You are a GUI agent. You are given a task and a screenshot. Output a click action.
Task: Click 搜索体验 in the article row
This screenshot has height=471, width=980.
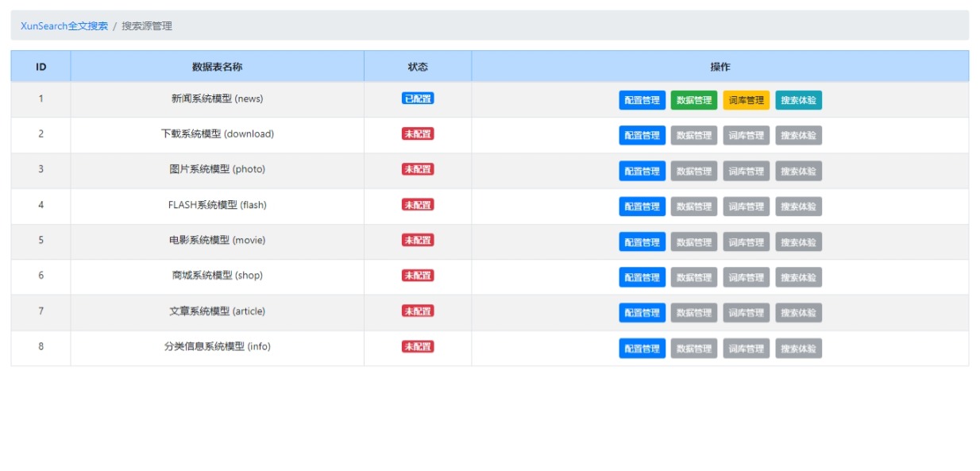pos(799,312)
